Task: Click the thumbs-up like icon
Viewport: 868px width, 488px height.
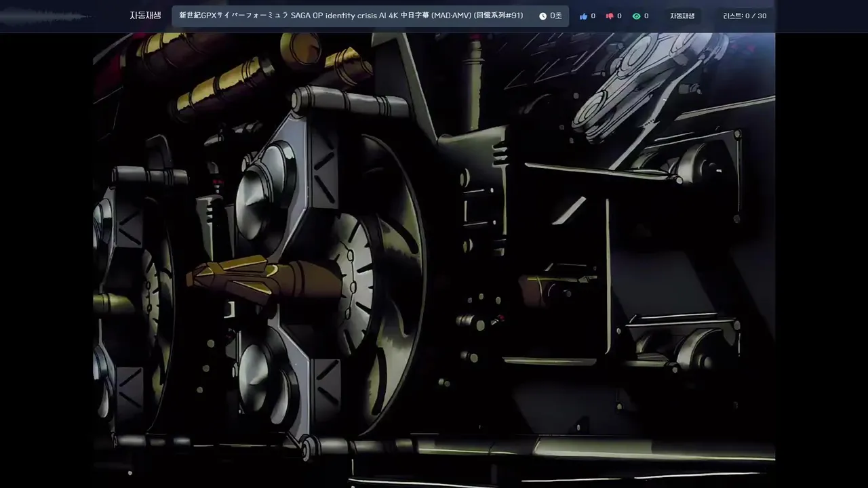Action: pyautogui.click(x=583, y=16)
